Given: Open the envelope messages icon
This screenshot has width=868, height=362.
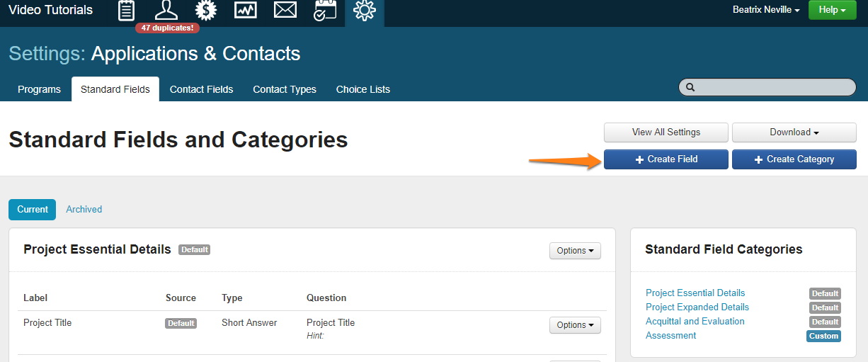Looking at the screenshot, I should (x=285, y=10).
